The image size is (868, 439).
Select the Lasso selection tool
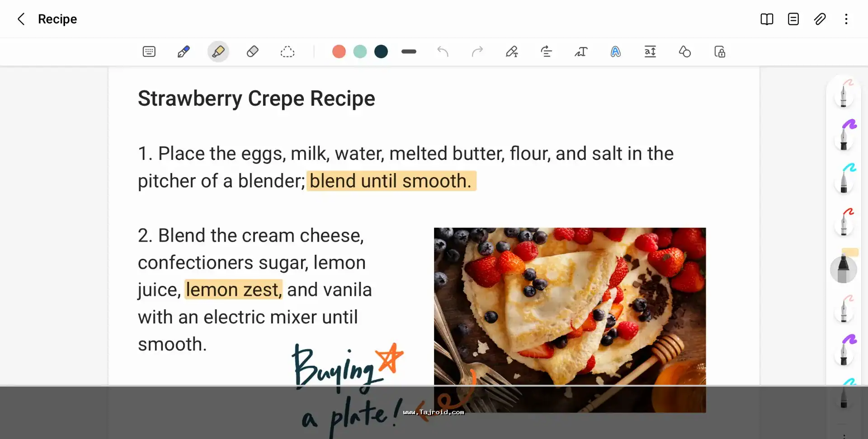pyautogui.click(x=288, y=51)
